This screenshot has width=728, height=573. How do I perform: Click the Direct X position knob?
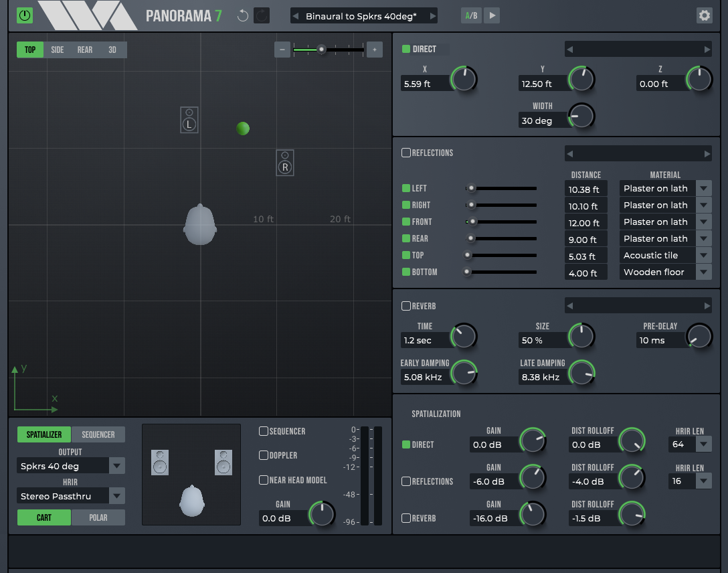tap(464, 79)
